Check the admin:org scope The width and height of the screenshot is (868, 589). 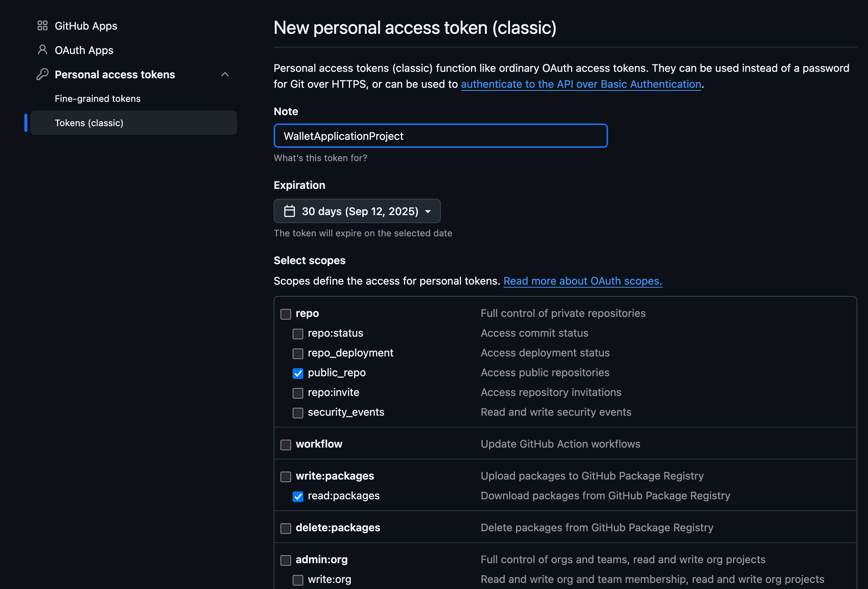(286, 560)
